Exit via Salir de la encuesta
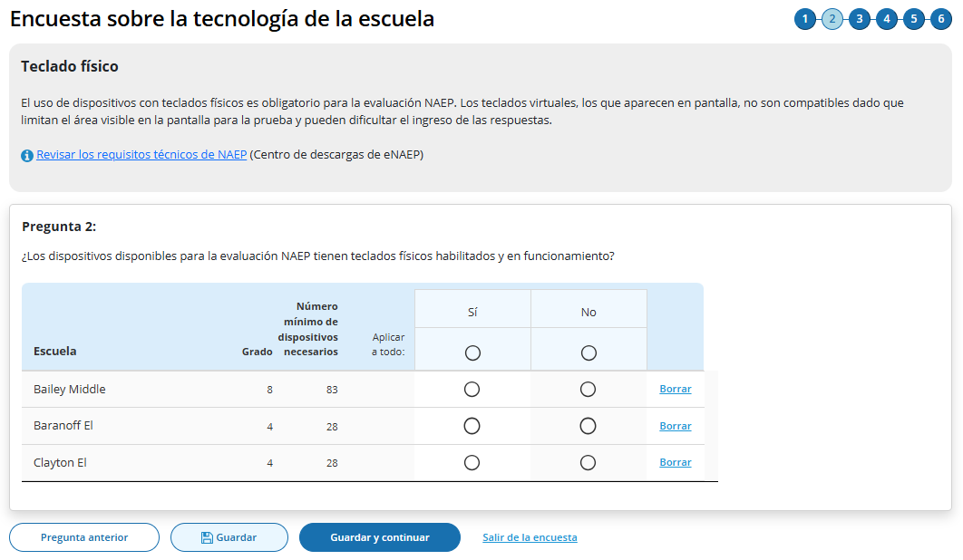 [x=530, y=537]
